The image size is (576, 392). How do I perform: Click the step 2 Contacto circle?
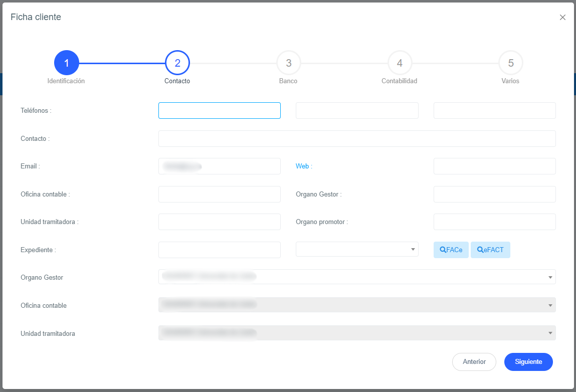177,63
